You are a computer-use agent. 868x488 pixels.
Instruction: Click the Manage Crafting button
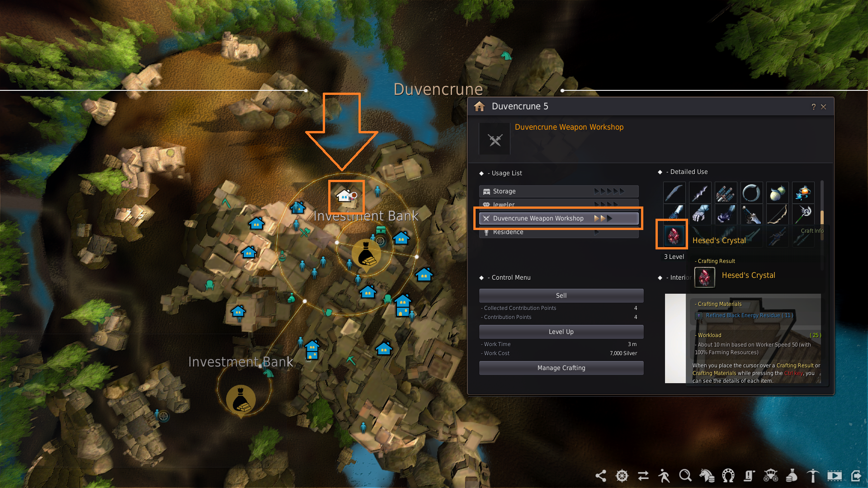[x=561, y=368]
